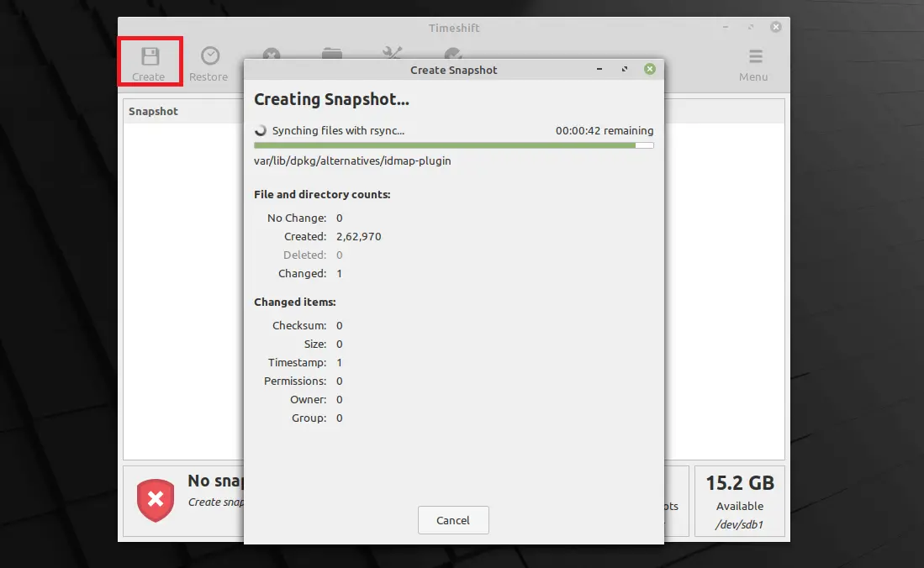Click the red shield warning icon
The width and height of the screenshot is (924, 568).
(156, 500)
